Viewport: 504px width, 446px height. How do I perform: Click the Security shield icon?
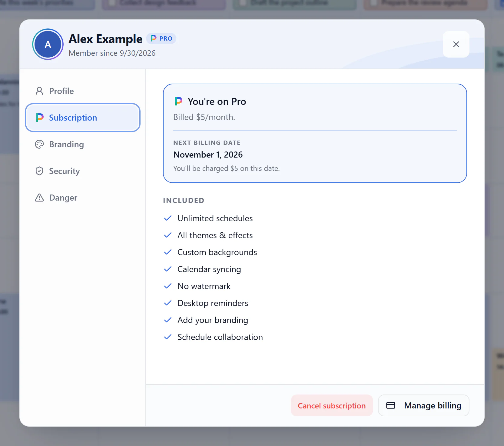39,171
